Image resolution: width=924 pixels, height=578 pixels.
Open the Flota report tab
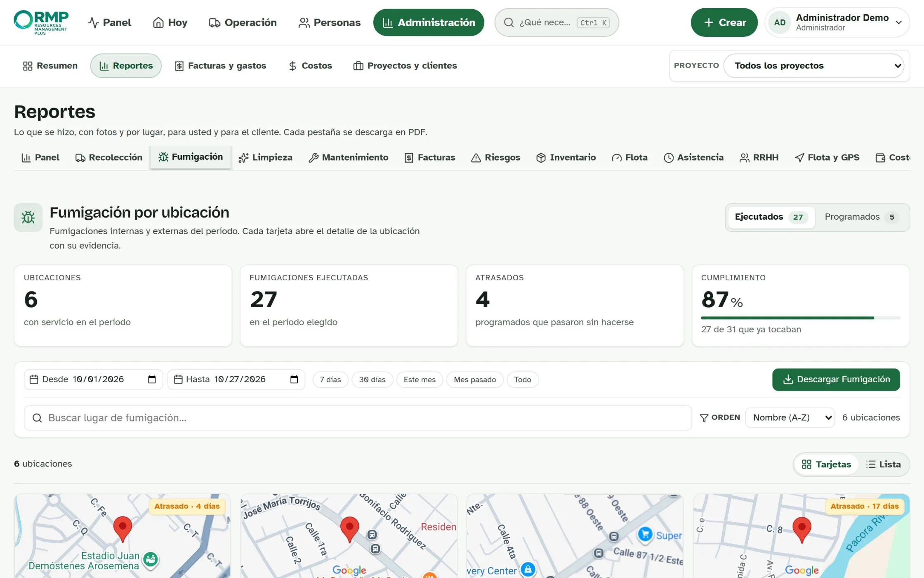630,157
